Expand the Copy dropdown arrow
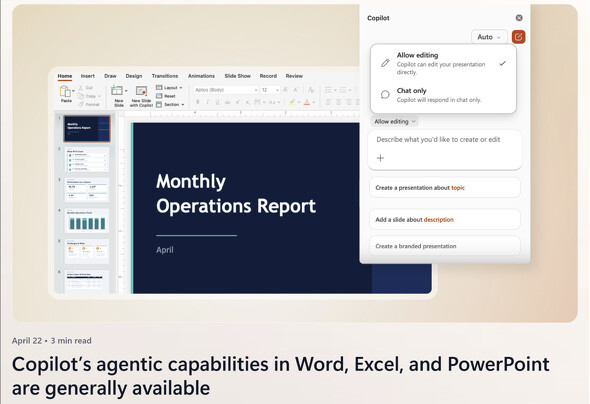The height and width of the screenshot is (404, 590). [x=99, y=96]
